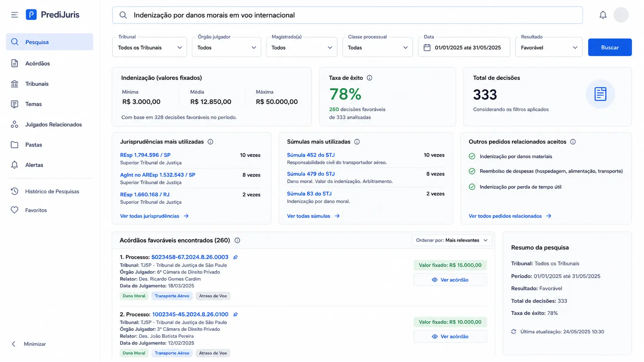644x362 pixels.
Task: Click Ver todas jurisprudências link
Action: 149,216
